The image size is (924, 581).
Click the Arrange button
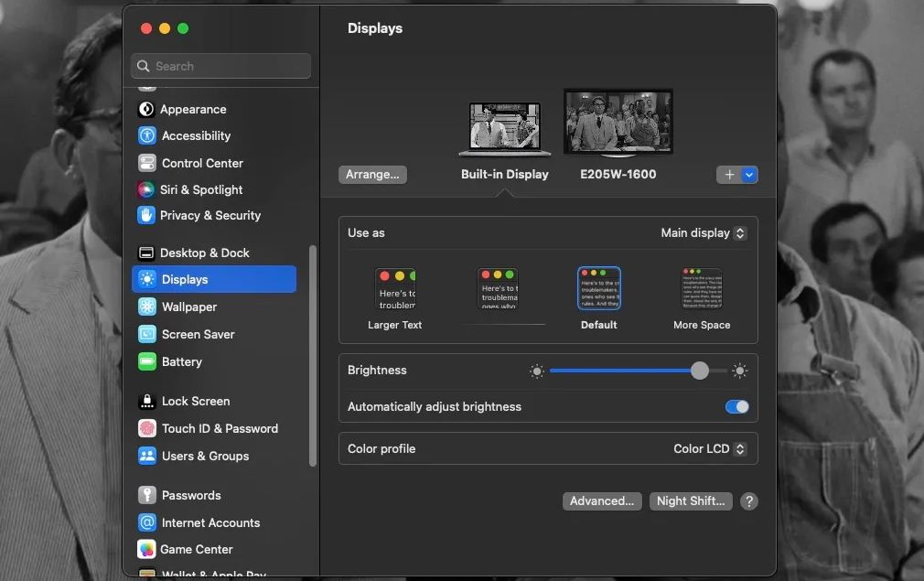(x=372, y=174)
